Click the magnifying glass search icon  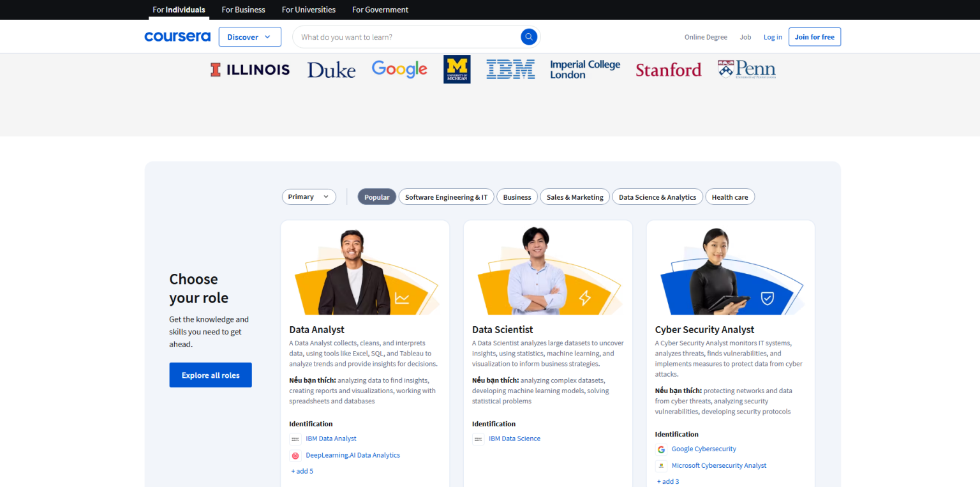[528, 37]
